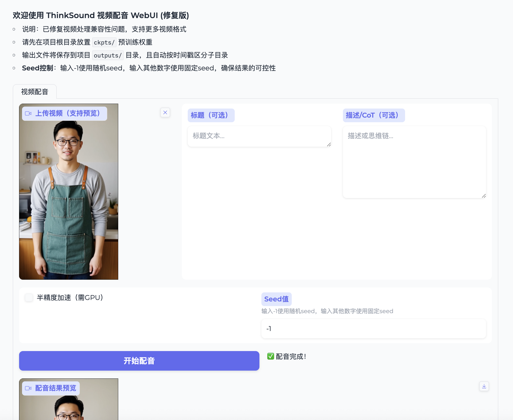Image resolution: width=513 pixels, height=420 pixels.
Task: Click the 标题（可选）label
Action: 211,115
